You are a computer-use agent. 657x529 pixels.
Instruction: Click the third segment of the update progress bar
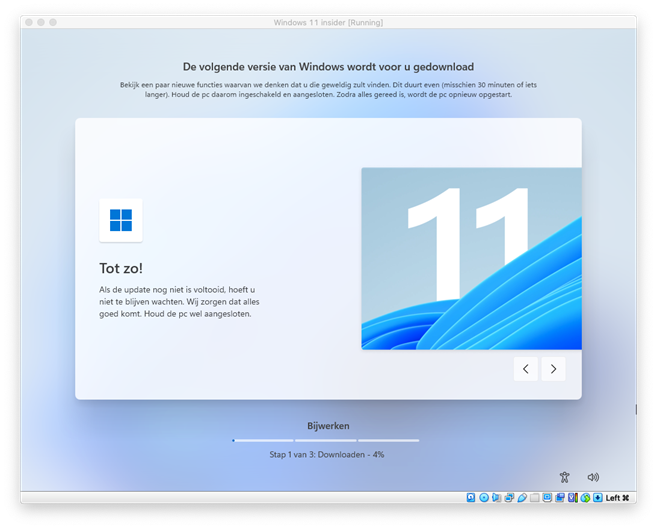(x=388, y=441)
